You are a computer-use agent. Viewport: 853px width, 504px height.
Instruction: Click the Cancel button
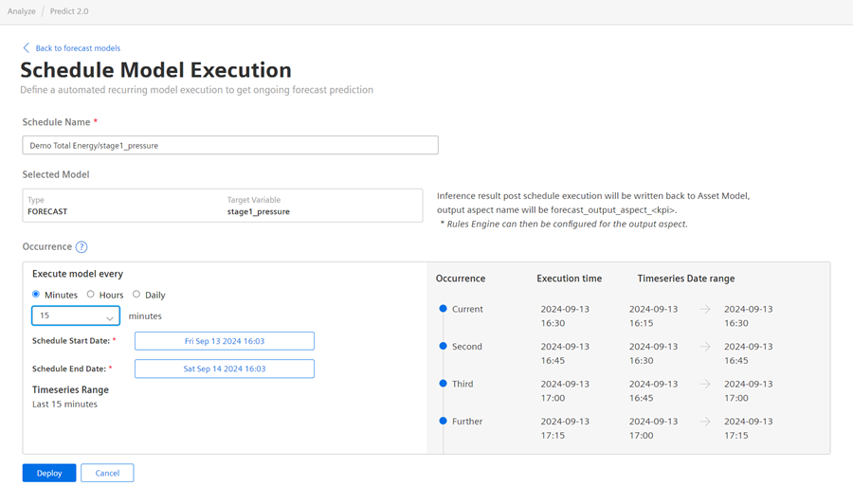tap(107, 473)
